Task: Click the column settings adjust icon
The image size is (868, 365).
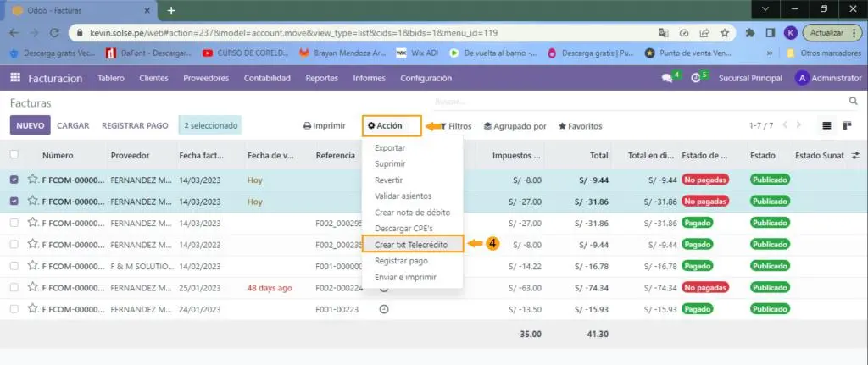Action: [855, 156]
